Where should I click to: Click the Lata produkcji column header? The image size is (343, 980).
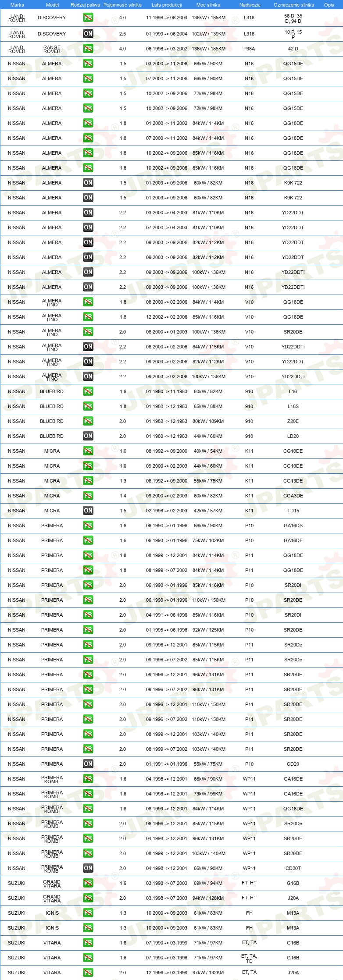(167, 5)
